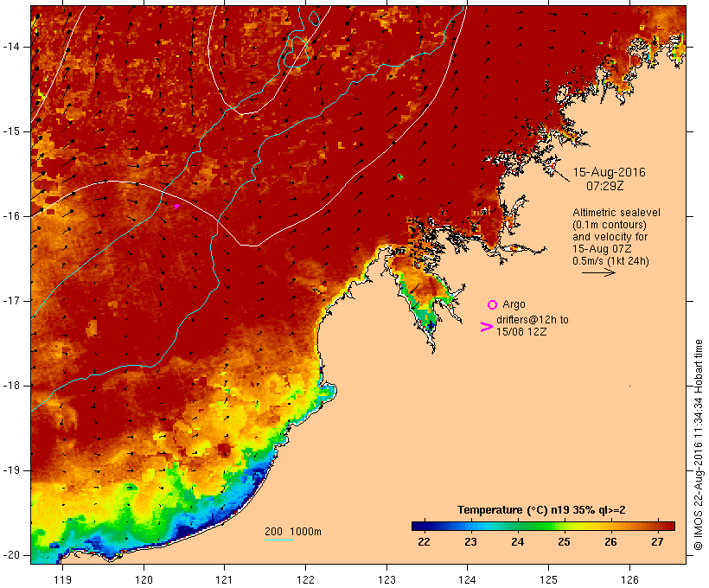
Task: Click the longitude axis label 125
Action: tap(548, 580)
